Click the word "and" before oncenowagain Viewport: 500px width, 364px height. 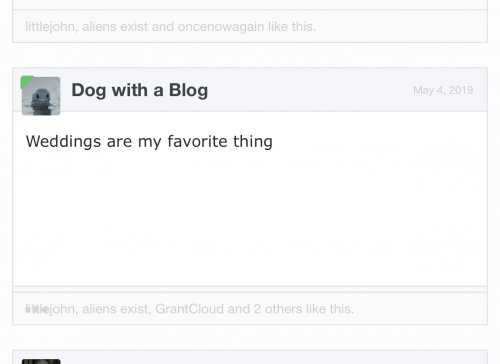click(x=163, y=27)
